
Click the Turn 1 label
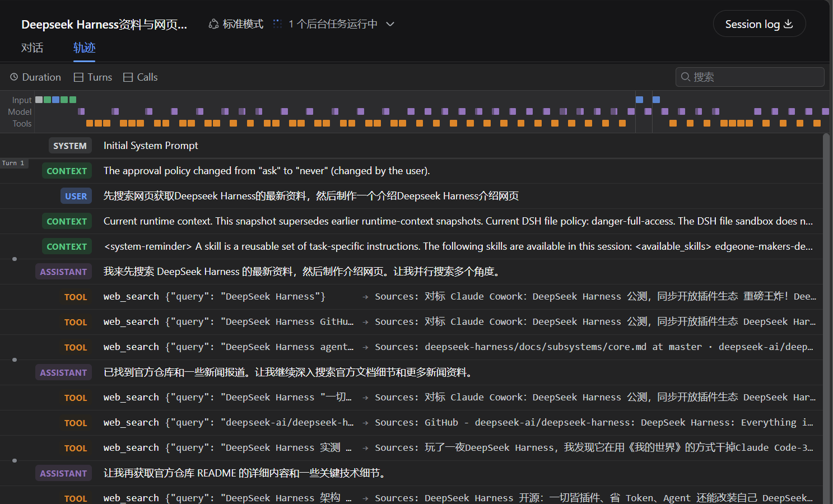pyautogui.click(x=13, y=164)
